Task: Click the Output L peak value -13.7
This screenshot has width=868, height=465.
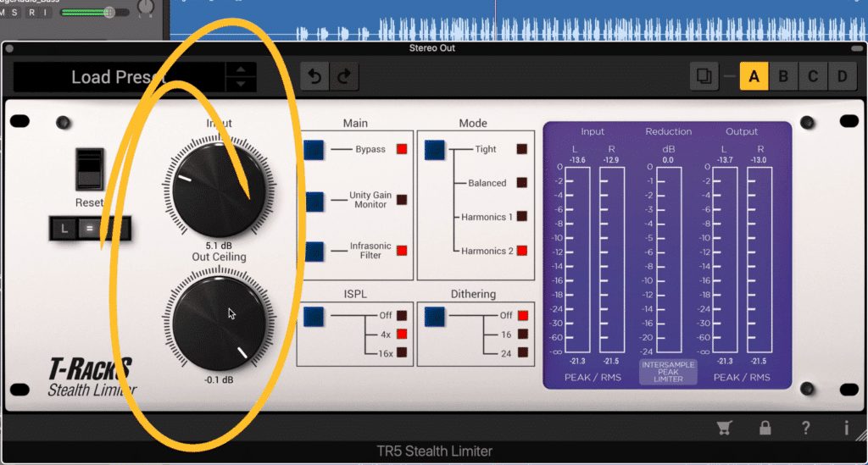Action: (725, 160)
